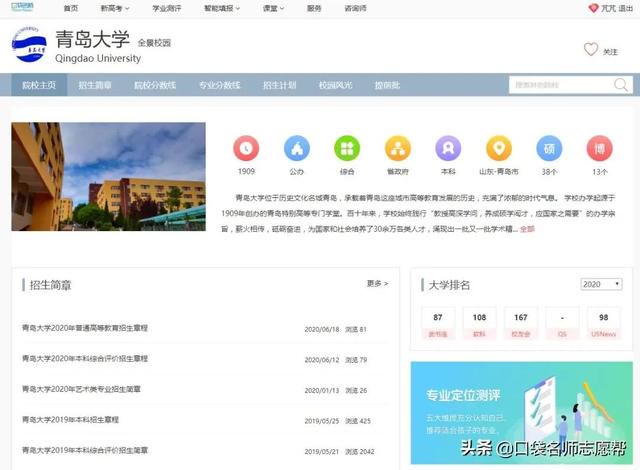Click the 全景校园 link beside the university name

154,43
